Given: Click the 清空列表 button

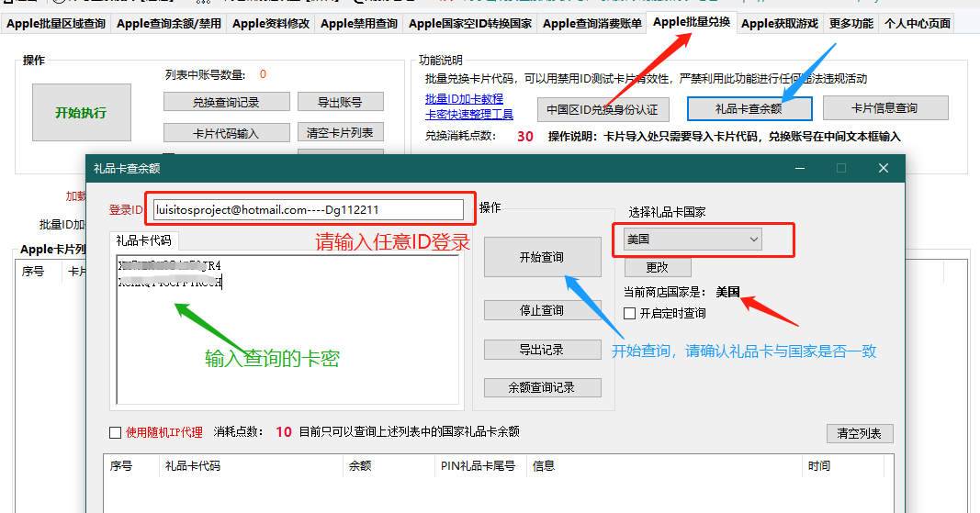Looking at the screenshot, I should 860,434.
